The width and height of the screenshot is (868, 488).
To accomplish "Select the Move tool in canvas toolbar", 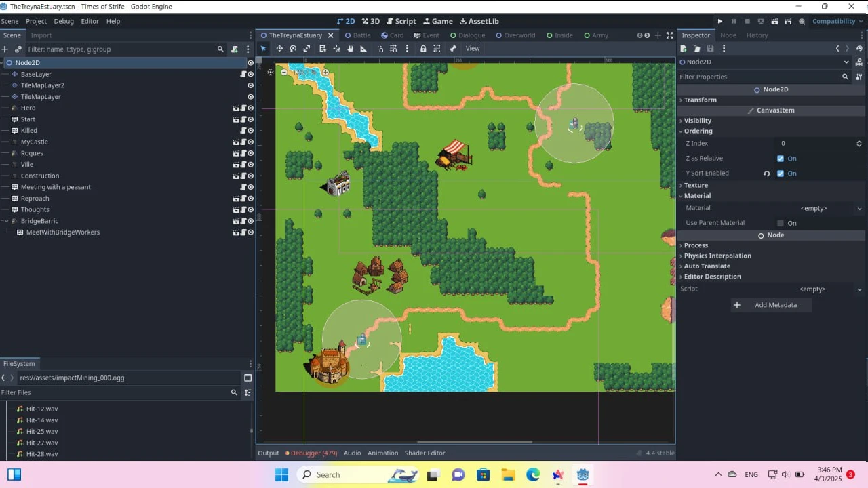I will click(279, 48).
